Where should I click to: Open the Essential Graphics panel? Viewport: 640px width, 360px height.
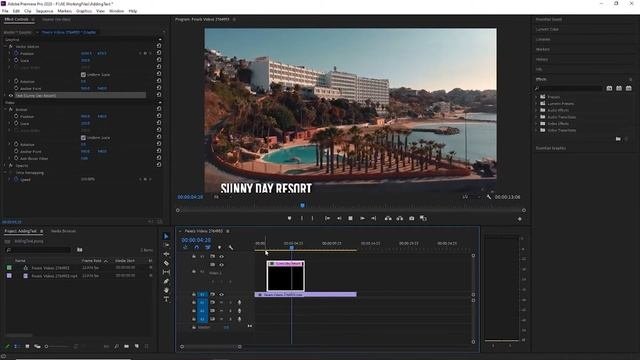(551, 148)
